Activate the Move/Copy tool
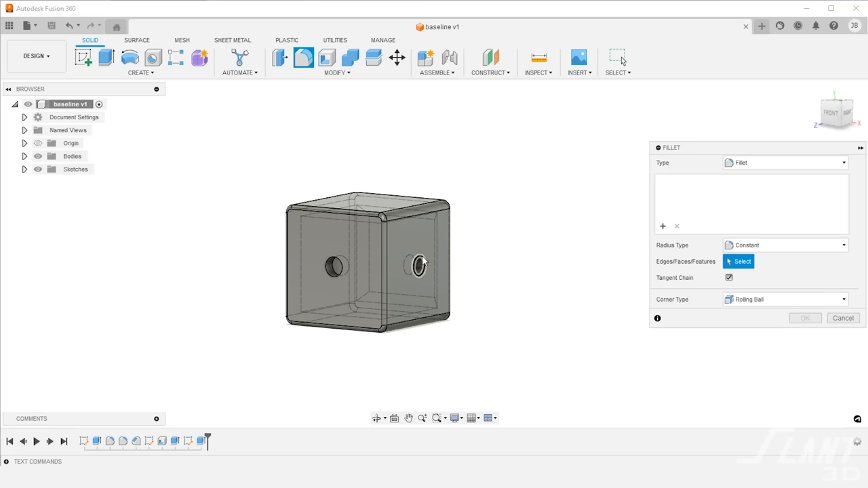 pos(397,58)
